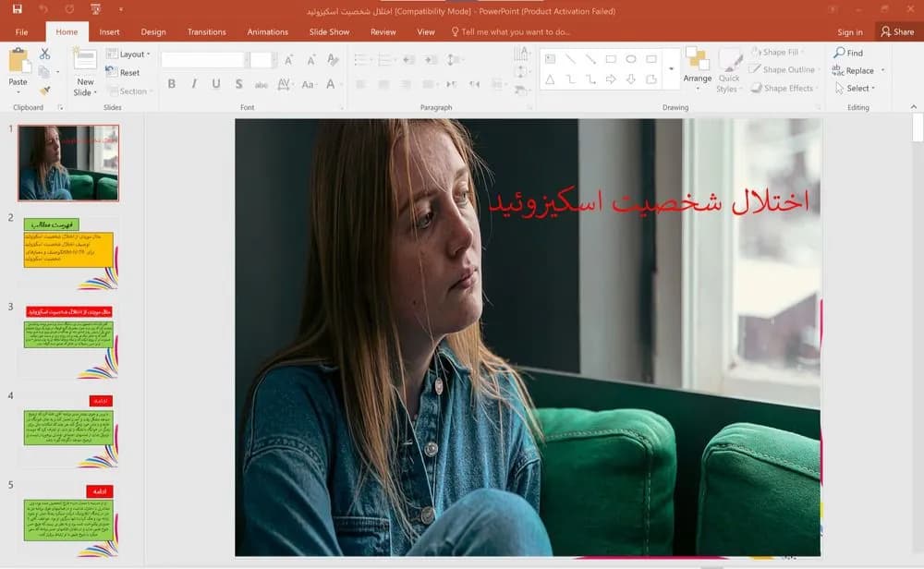Screen dimensions: 924x569
Task: Click the Tell me what you want to do box
Action: [x=510, y=31]
